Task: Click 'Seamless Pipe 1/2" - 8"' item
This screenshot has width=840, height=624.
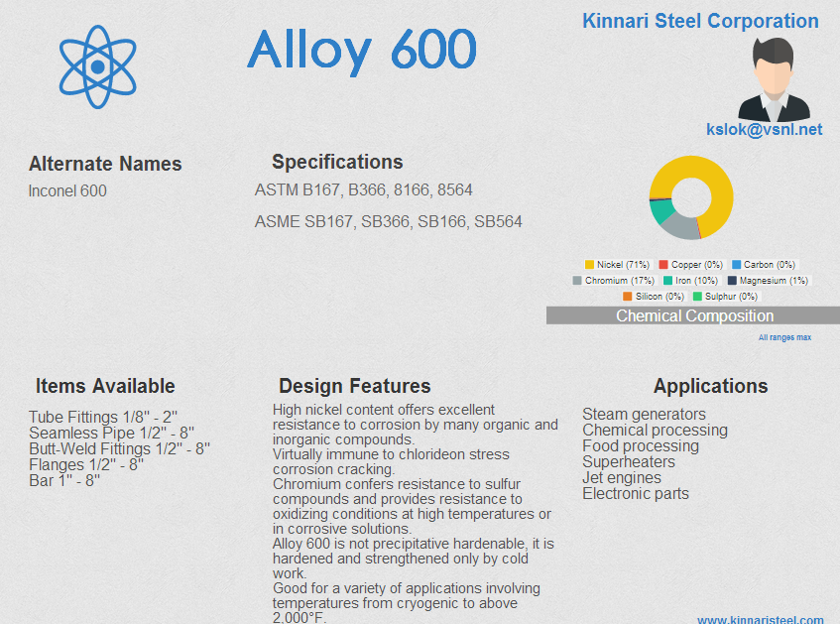Action: [x=111, y=433]
